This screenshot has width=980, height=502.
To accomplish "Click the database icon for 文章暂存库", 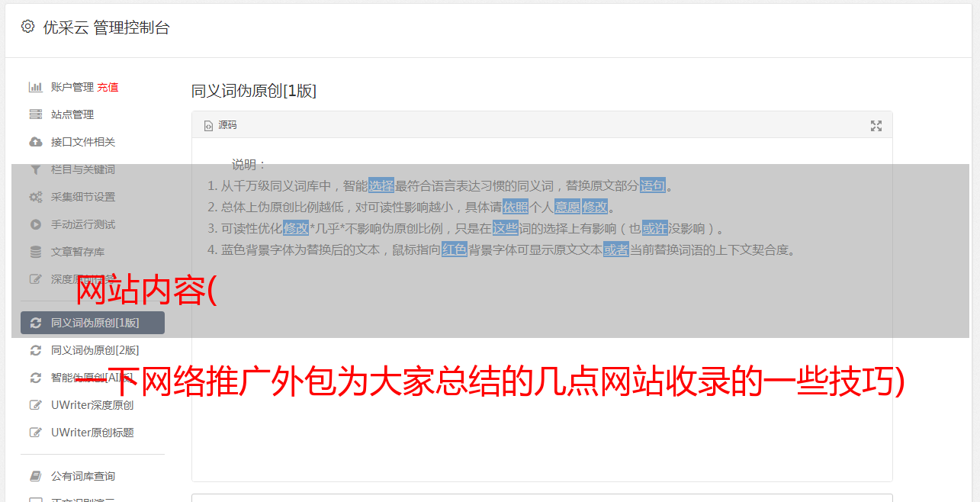I will (x=35, y=252).
